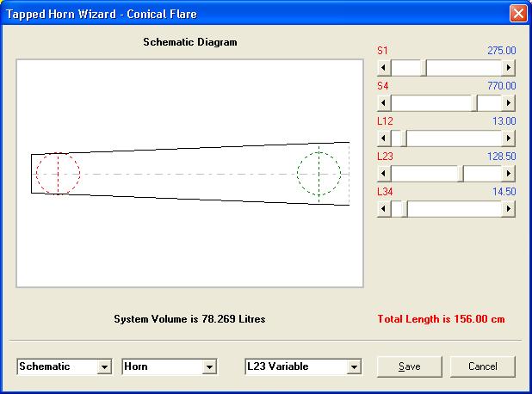Click the Schematic Diagram heading

(x=190, y=42)
